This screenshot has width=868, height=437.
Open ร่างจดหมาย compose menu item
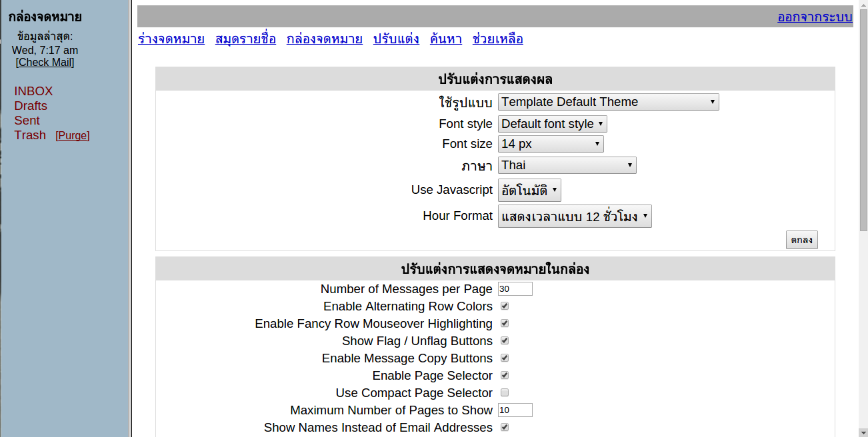click(171, 39)
